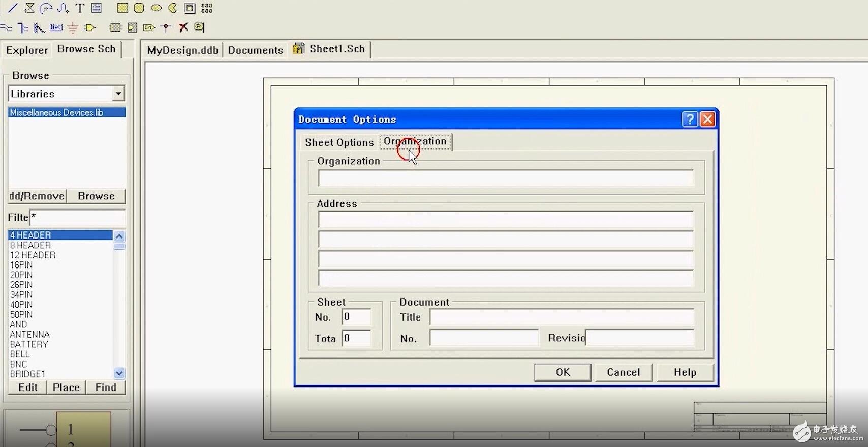Select the PCB Layout directive tool
868x447 pixels.
coord(199,27)
